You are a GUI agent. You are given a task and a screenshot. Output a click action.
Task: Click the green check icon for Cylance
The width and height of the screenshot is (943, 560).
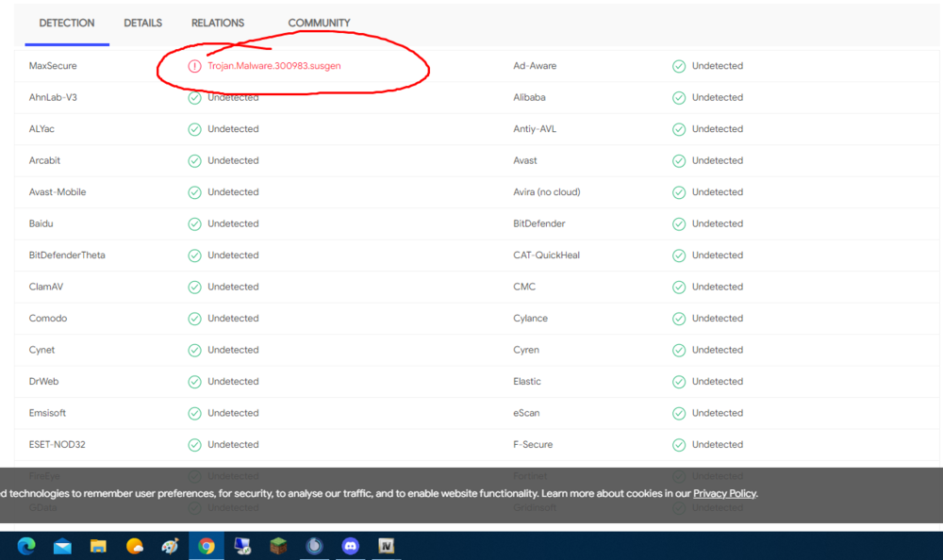(679, 319)
